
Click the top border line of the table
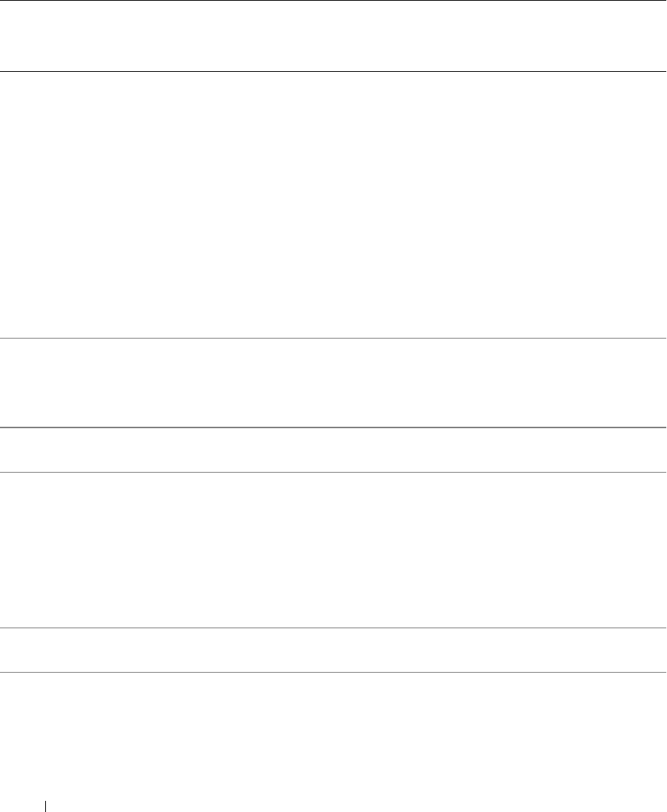click(x=333, y=1)
